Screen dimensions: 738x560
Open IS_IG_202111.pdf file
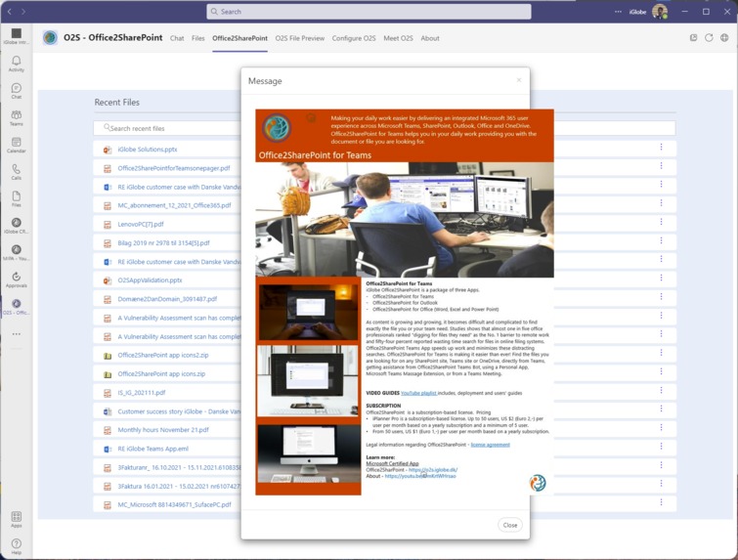pos(141,393)
